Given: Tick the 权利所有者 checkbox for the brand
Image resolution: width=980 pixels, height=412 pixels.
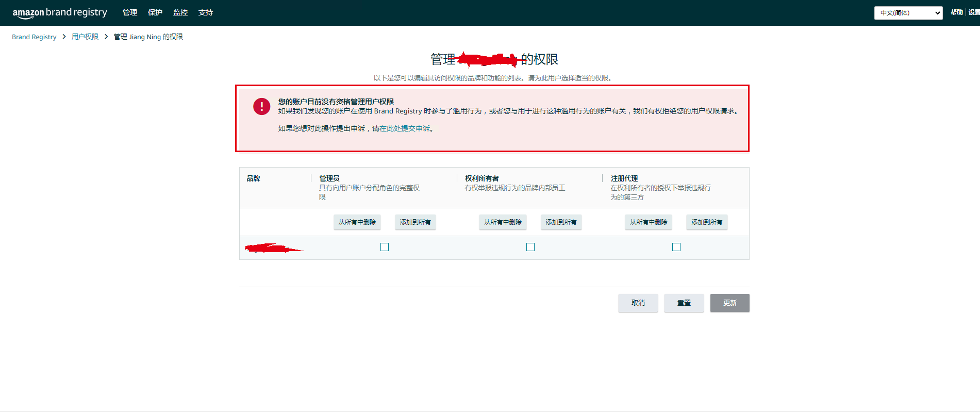Looking at the screenshot, I should coord(530,247).
